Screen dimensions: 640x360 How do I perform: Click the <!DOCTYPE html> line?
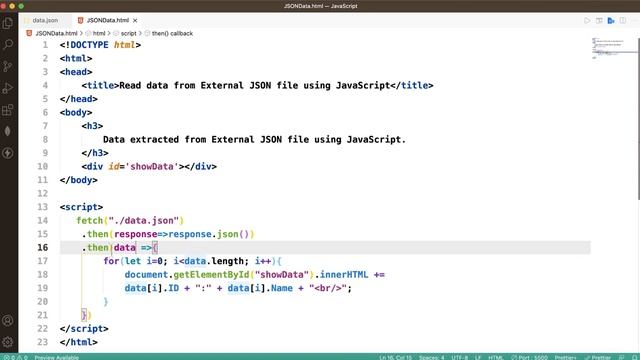coord(100,45)
